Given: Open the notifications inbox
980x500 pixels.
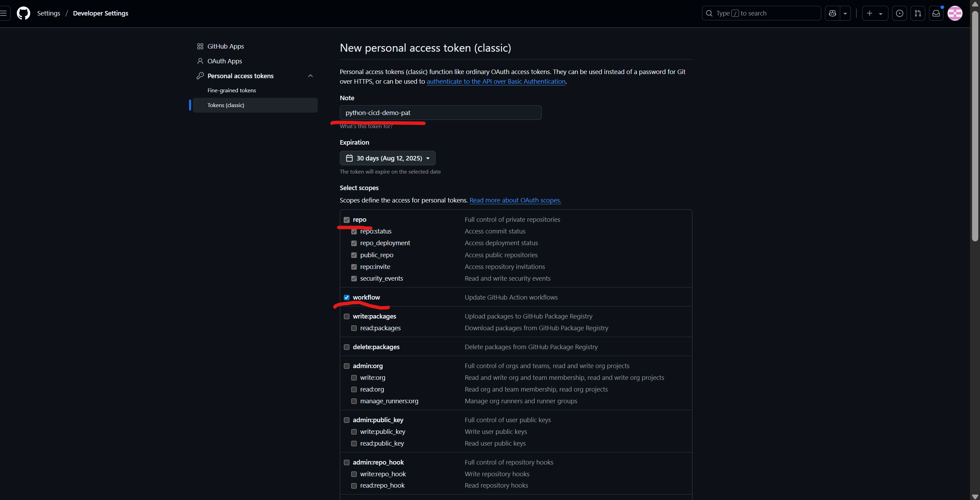Looking at the screenshot, I should [936, 13].
